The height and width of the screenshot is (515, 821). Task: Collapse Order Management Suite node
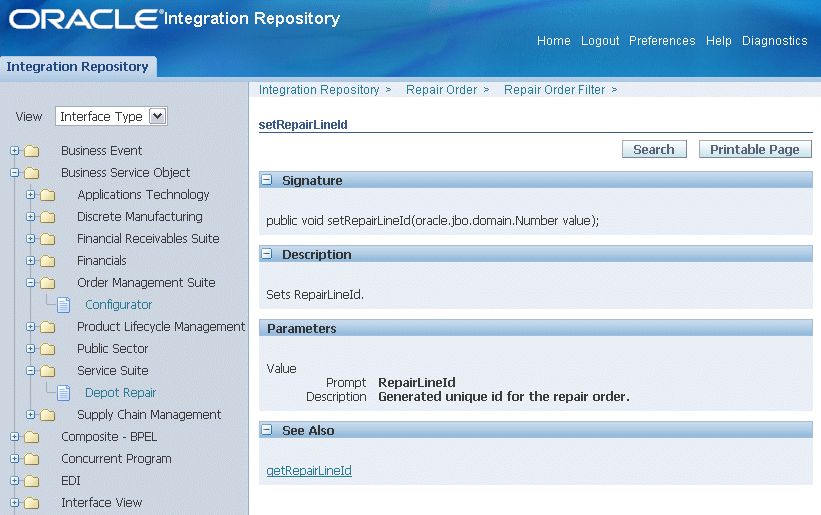coord(30,283)
